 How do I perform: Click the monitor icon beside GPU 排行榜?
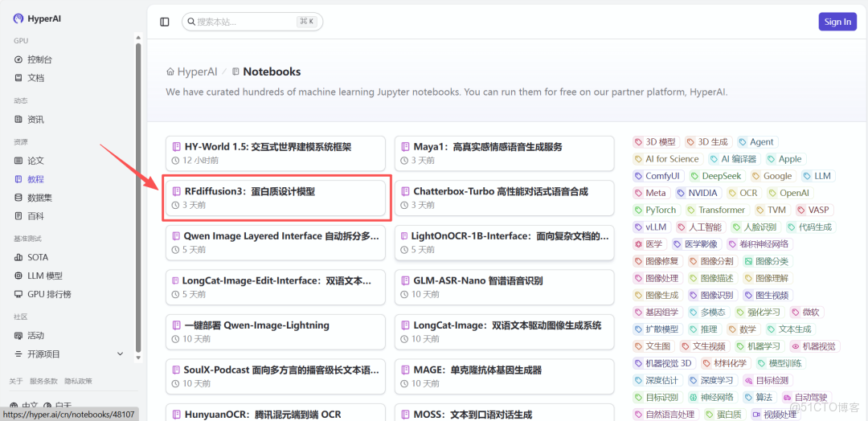click(x=18, y=294)
